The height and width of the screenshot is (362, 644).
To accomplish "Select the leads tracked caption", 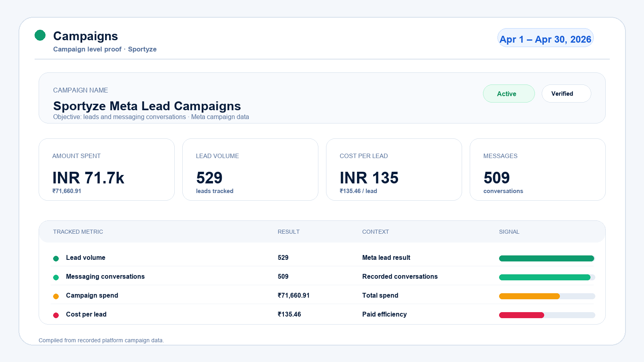I will pyautogui.click(x=215, y=191).
